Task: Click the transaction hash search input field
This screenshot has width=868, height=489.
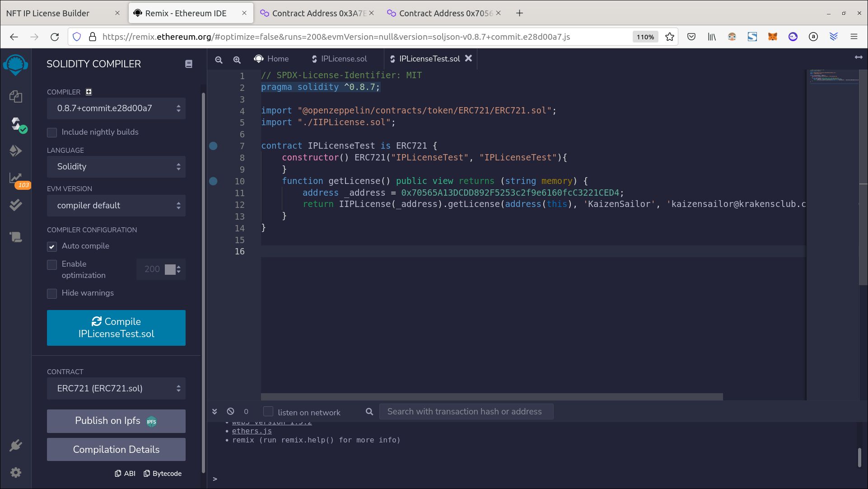Action: (x=466, y=411)
